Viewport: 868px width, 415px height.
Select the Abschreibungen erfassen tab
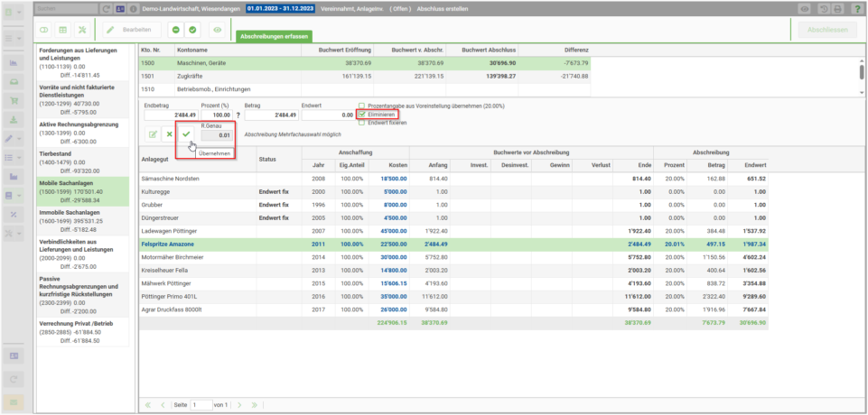click(274, 36)
